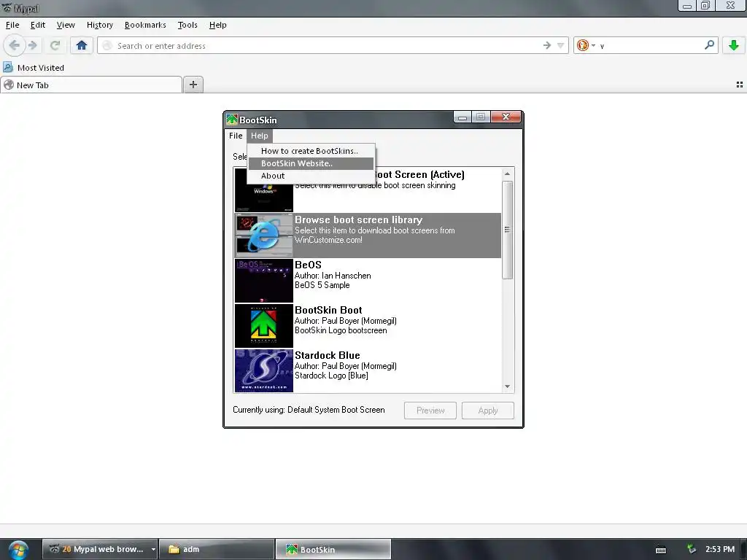Click BootSkin Logo bootscreen description
Image resolution: width=747 pixels, height=560 pixels.
pyautogui.click(x=341, y=330)
